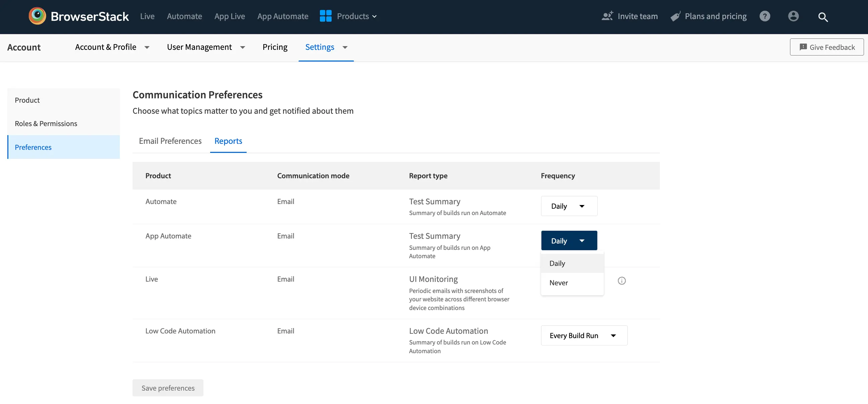Open Low Code Automation Every Build Run dropdown
Screen dimensions: 868x404
pos(584,335)
